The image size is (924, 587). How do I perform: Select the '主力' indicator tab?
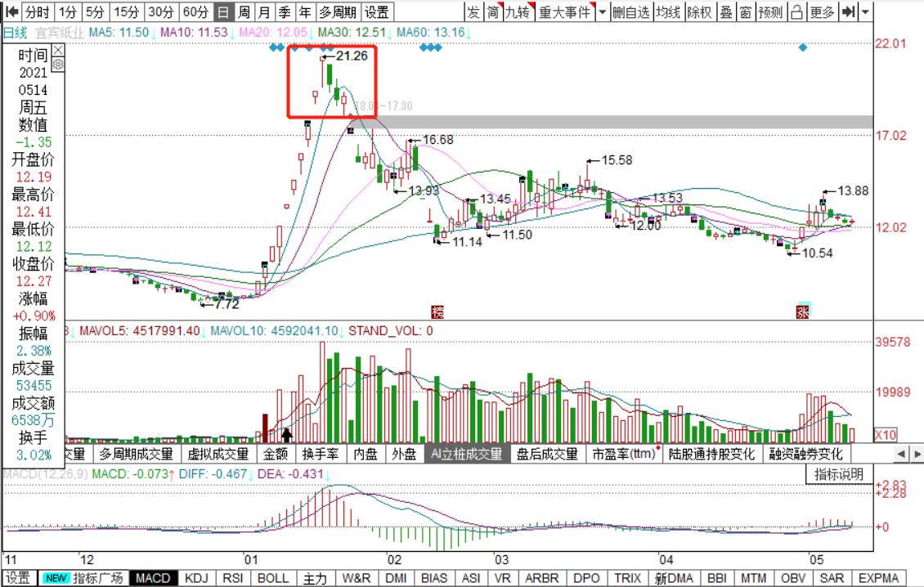315,577
